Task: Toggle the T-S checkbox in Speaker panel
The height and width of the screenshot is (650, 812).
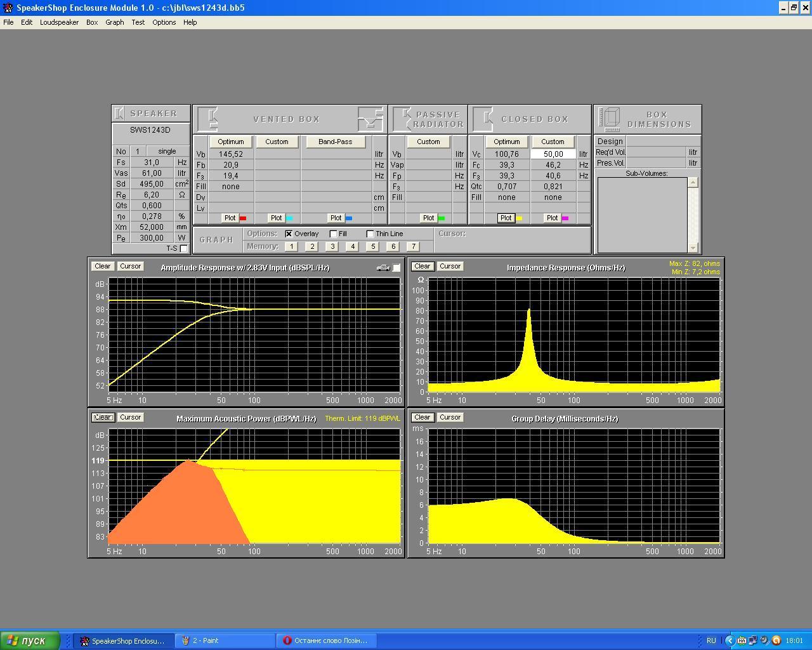Action: pyautogui.click(x=183, y=248)
